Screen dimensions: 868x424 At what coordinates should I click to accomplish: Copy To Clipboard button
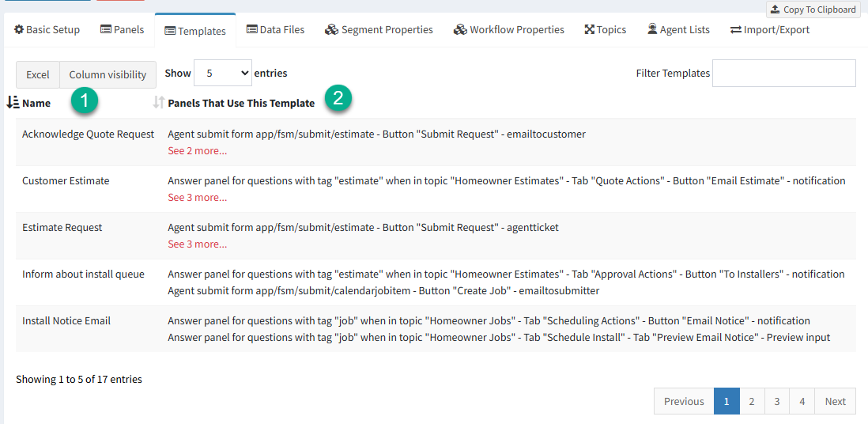813,9
